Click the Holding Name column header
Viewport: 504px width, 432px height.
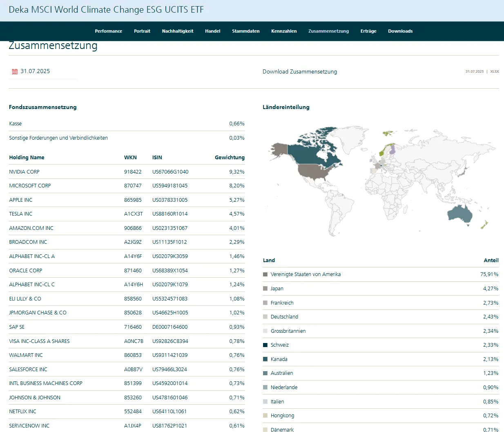click(27, 158)
